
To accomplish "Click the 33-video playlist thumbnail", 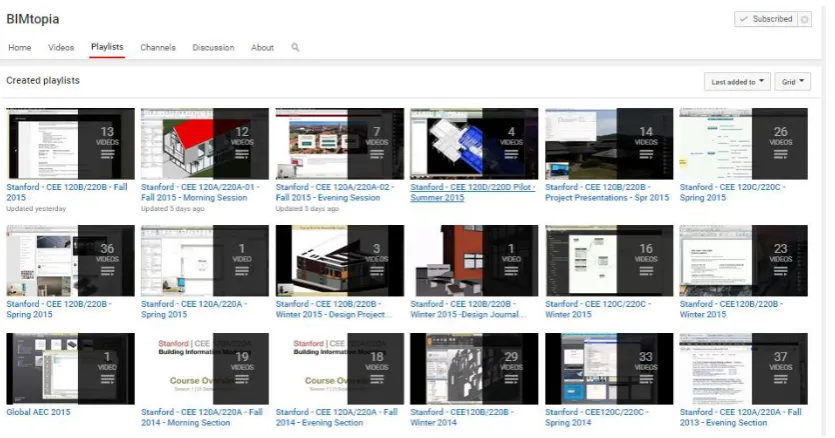I will tap(609, 369).
